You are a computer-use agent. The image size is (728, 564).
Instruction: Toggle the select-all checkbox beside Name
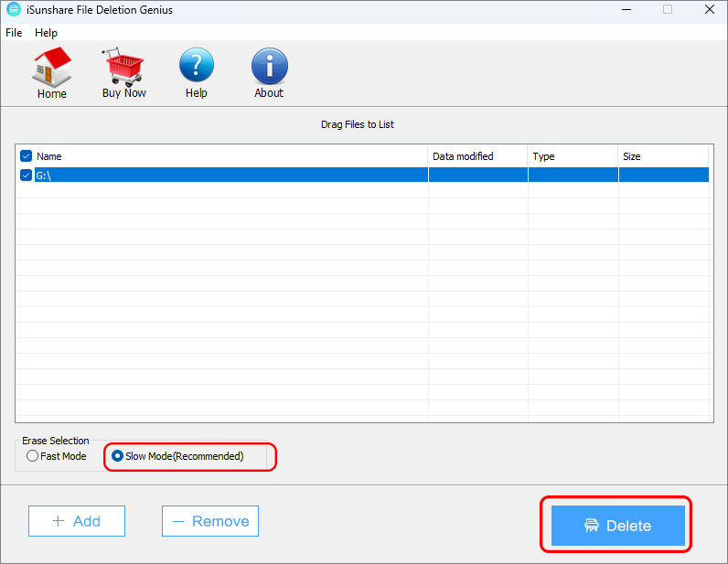pos(26,156)
